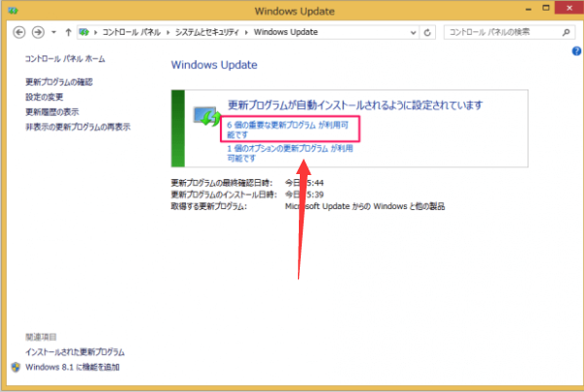Image resolution: width=584 pixels, height=392 pixels.
Task: Close the Windows Update window
Action: pos(569,8)
